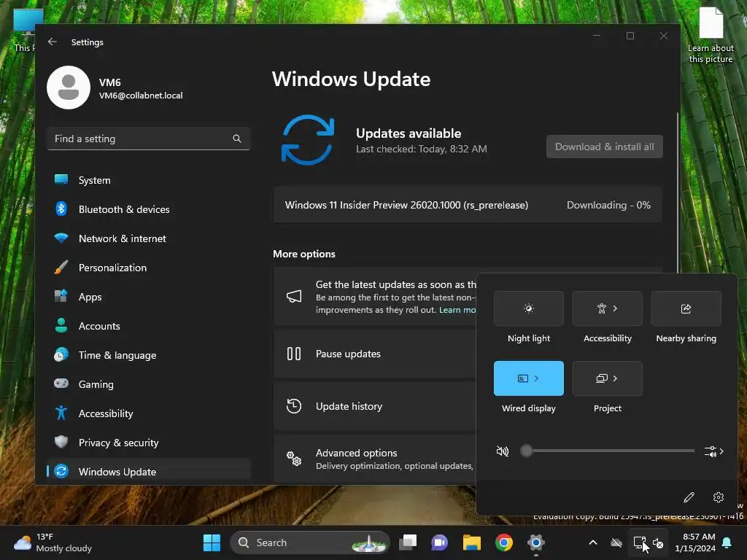Open the Learn about this picture desktop icon
The image size is (747, 560).
click(711, 35)
